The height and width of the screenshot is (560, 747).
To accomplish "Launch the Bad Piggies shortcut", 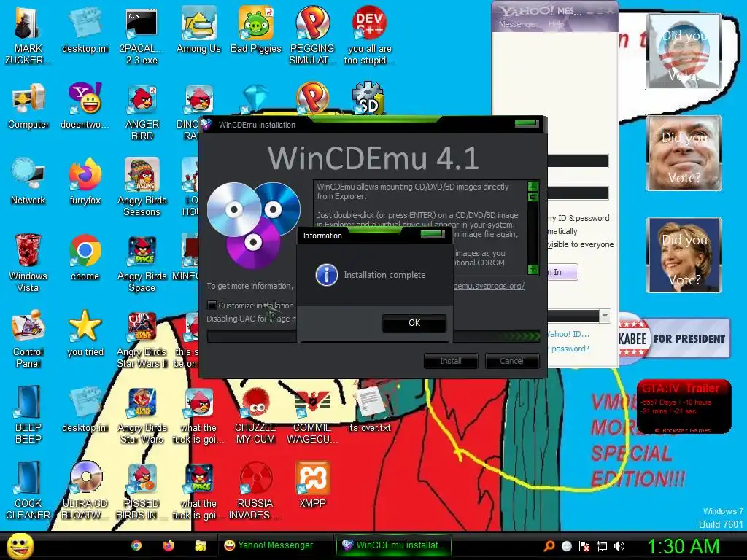I will pyautogui.click(x=256, y=29).
